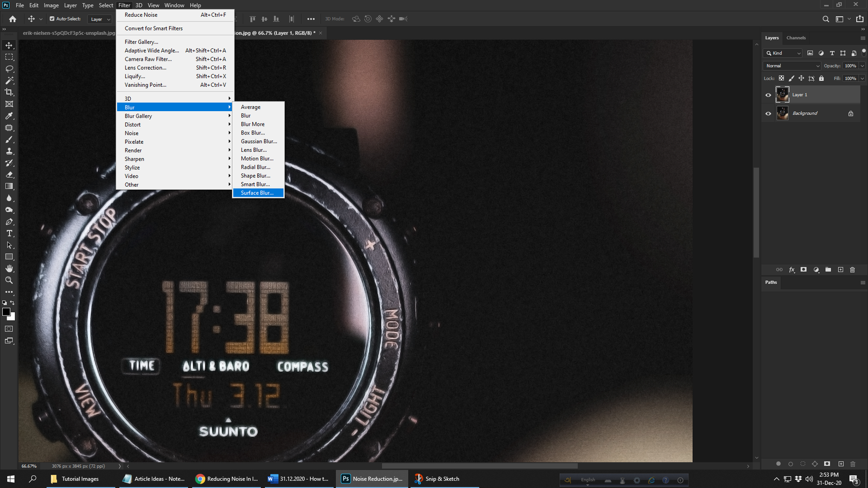The height and width of the screenshot is (488, 868).
Task: Delete layer using Layers panel trash icon
Action: (852, 269)
